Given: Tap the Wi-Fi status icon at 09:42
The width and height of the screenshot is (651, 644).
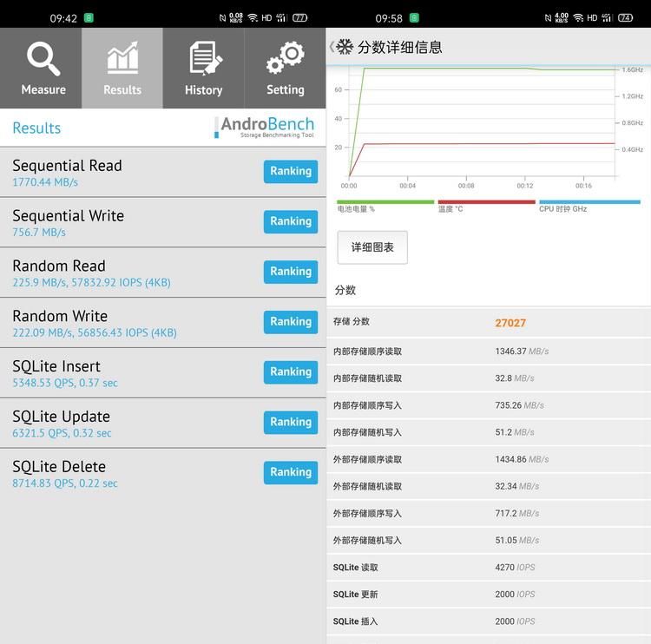Looking at the screenshot, I should [253, 18].
